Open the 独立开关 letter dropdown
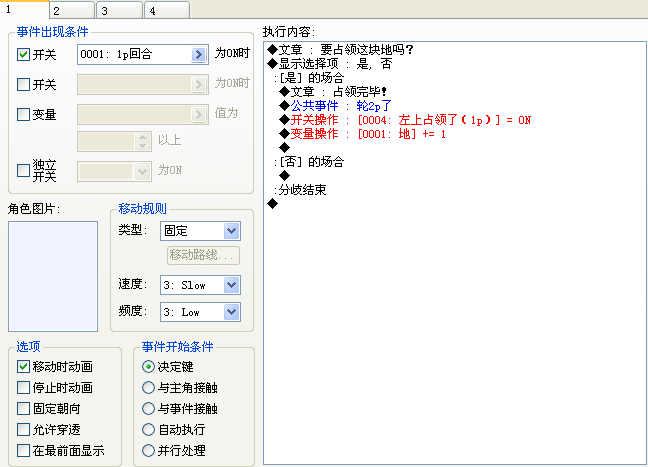 [x=143, y=171]
